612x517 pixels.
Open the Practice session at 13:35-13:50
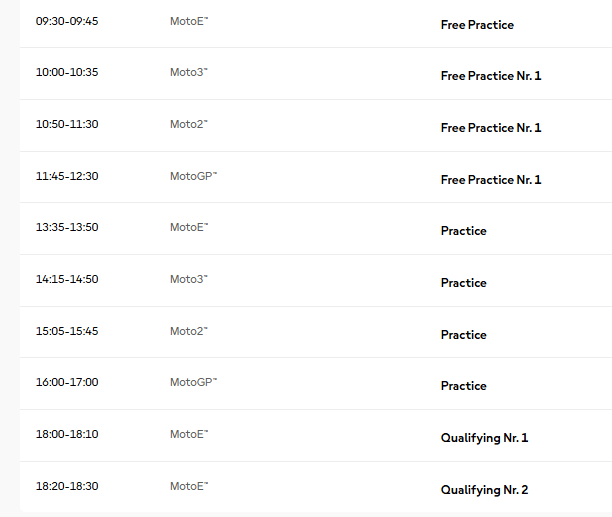click(463, 231)
